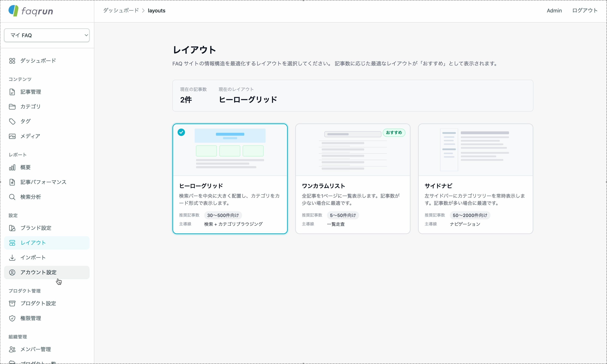This screenshot has width=607, height=364.
Task: Click the ログアウト button
Action: coord(585,11)
